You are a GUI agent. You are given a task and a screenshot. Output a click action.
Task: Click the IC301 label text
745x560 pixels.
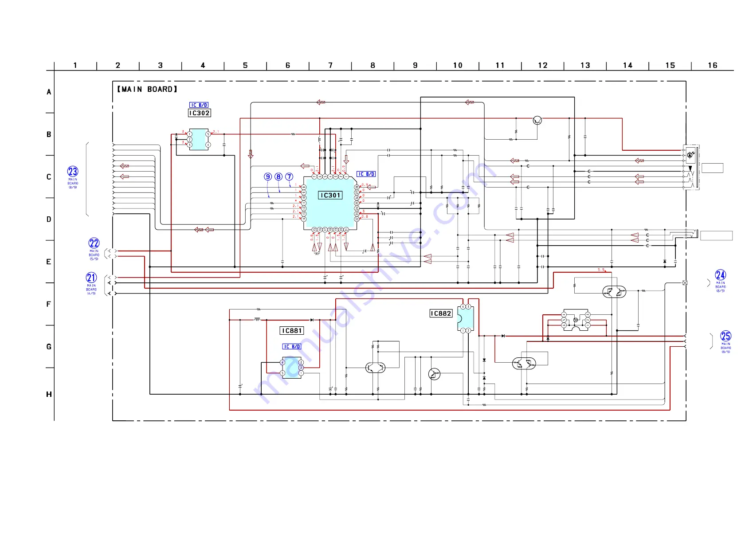[x=330, y=196]
